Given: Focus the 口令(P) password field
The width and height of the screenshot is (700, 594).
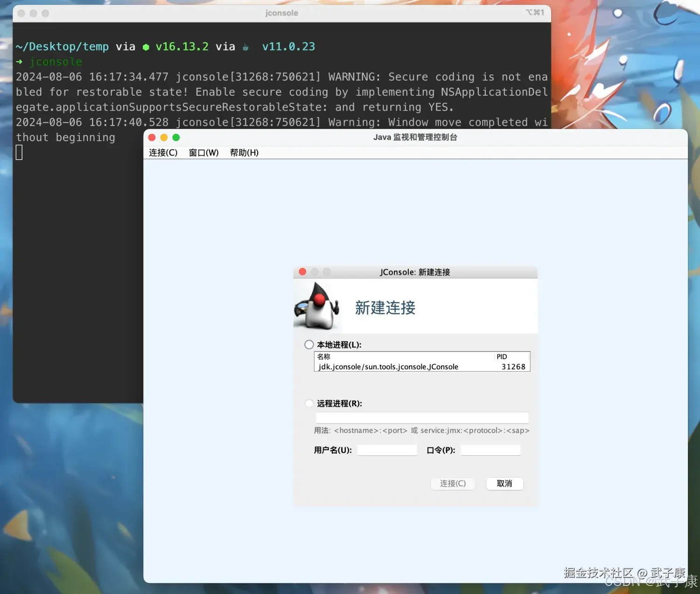Looking at the screenshot, I should coord(490,450).
